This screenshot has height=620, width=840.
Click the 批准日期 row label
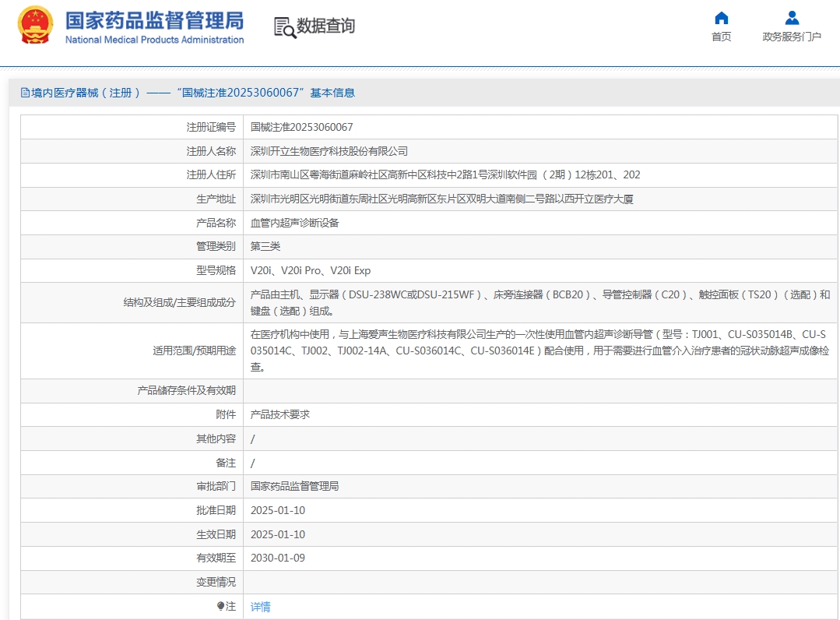pyautogui.click(x=216, y=511)
